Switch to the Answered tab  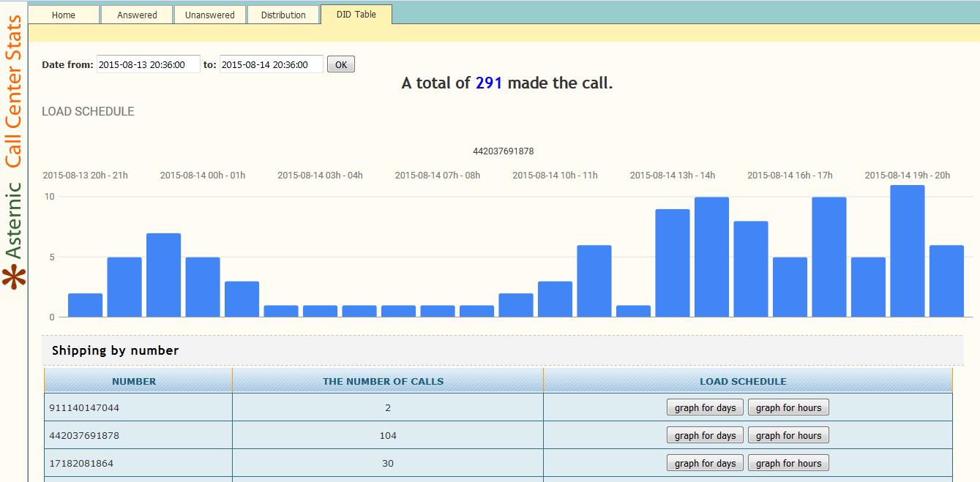pos(137,15)
